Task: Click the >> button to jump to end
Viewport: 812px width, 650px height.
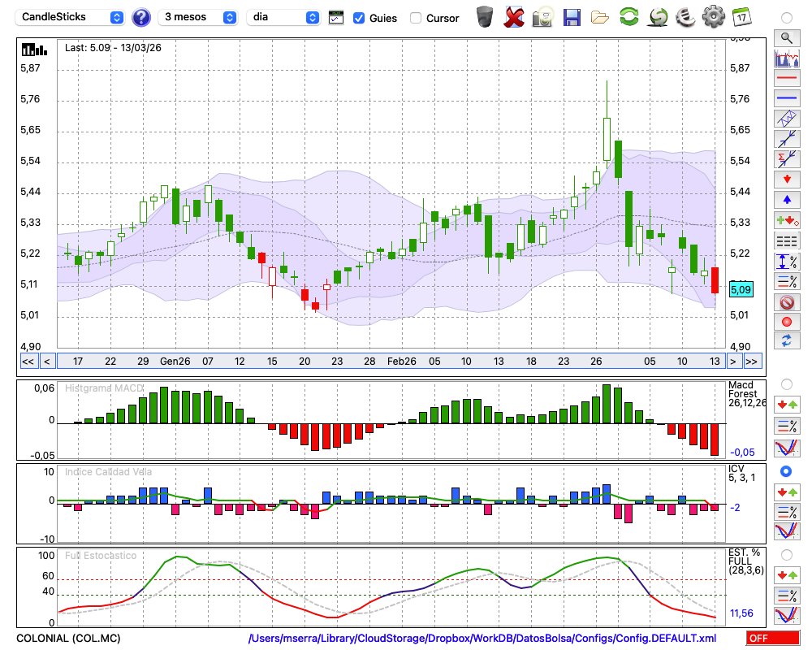Action: [752, 361]
